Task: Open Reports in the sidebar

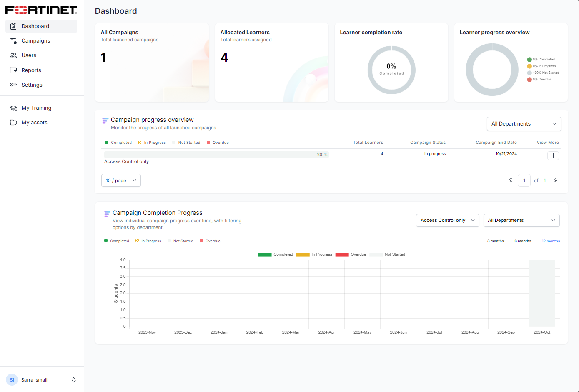Action: click(41, 70)
